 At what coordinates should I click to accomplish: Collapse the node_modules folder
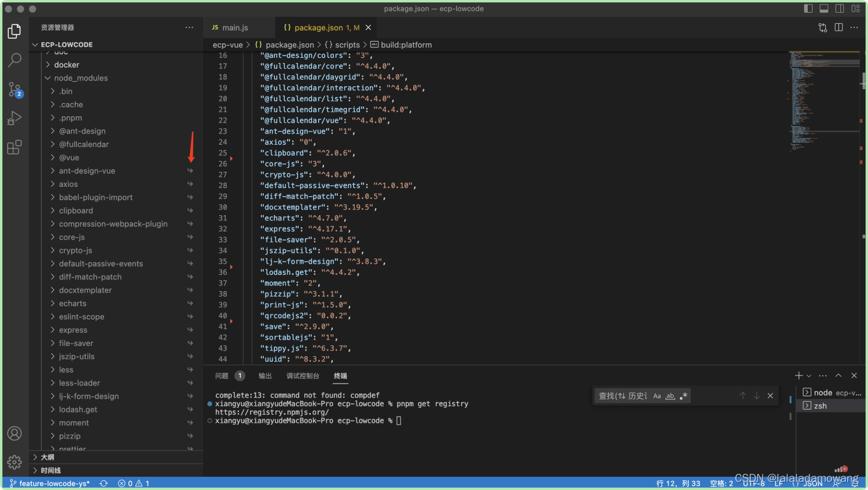[116, 78]
